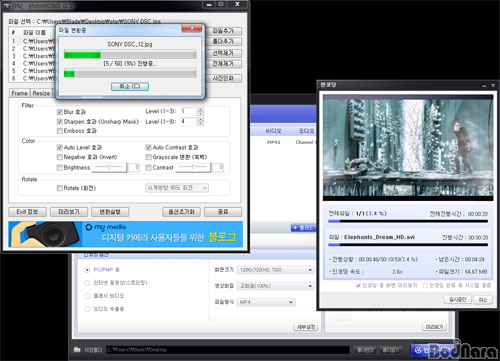Image resolution: width=500 pixels, height=361 pixels.
Task: Click the 종료 exit button in PhotoWORKS
Action: click(223, 212)
